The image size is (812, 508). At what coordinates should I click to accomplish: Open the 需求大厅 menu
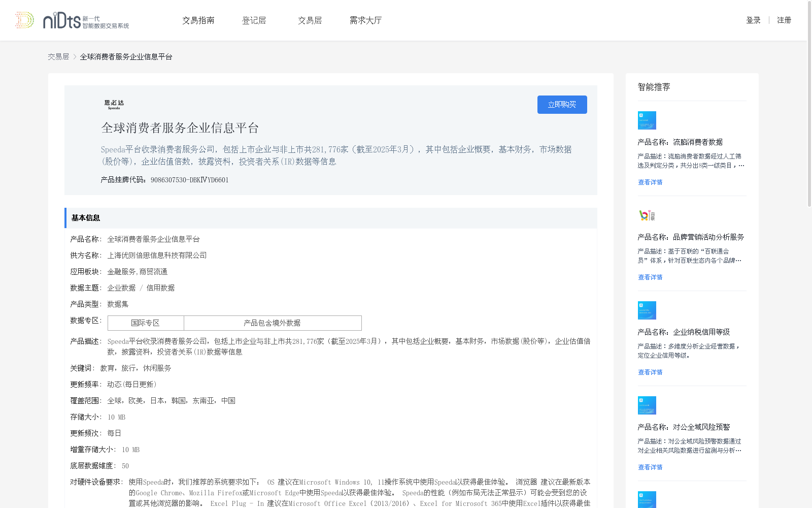coord(366,20)
